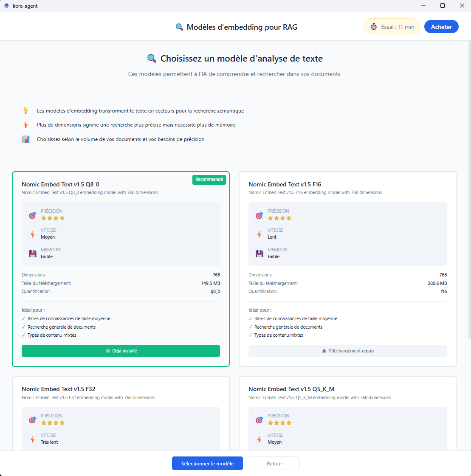
Task: Click the magnifier icon in the header title
Action: [179, 27]
